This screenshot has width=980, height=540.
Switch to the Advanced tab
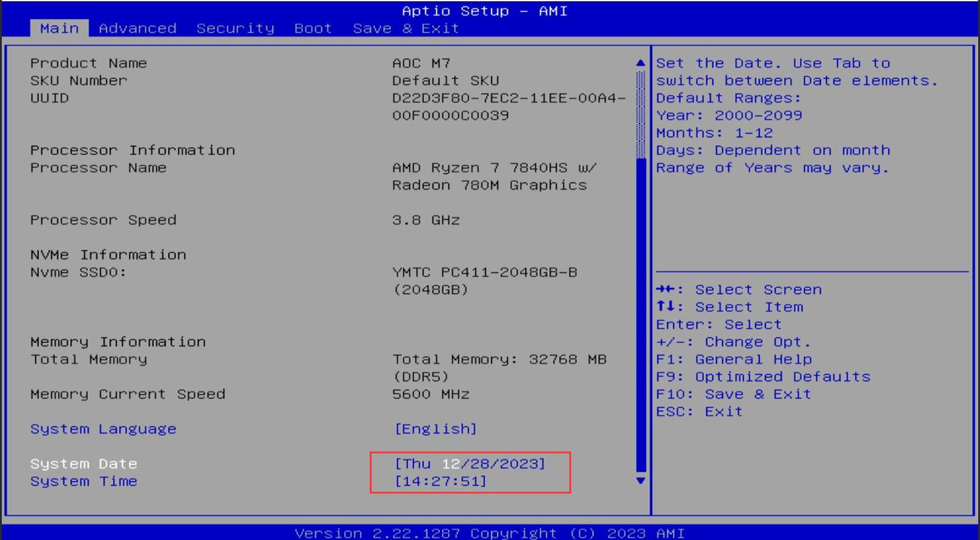138,28
